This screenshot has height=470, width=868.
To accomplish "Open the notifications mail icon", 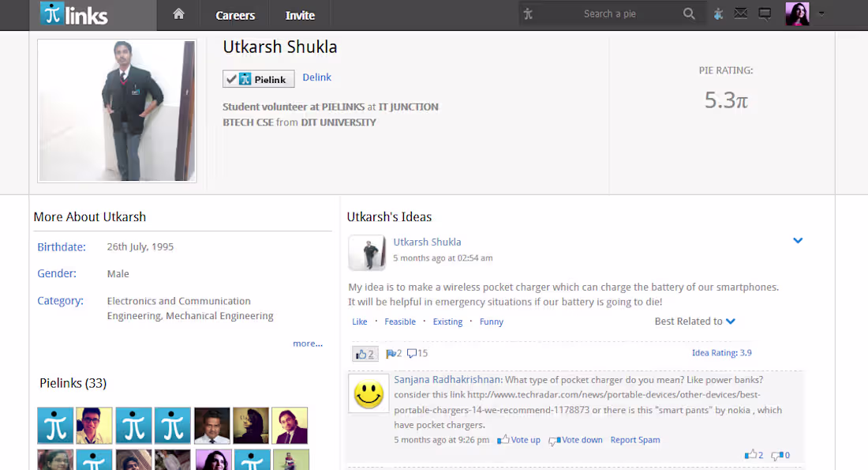I will 740,13.
